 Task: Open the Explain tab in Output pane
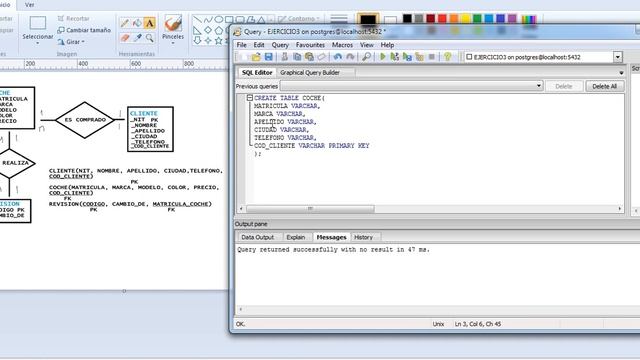[x=296, y=237]
